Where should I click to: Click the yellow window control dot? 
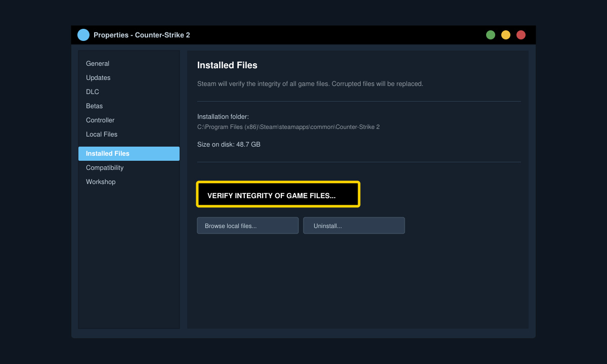(506, 35)
